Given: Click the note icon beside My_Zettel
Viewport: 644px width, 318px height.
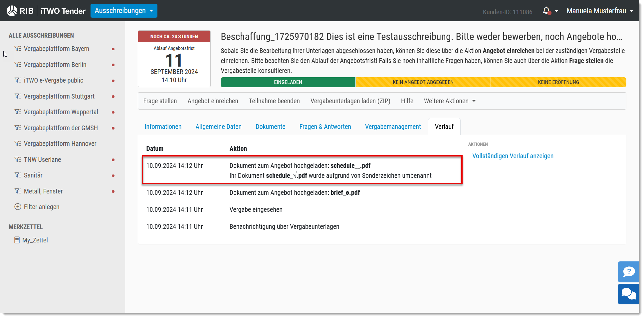Looking at the screenshot, I should pyautogui.click(x=17, y=240).
